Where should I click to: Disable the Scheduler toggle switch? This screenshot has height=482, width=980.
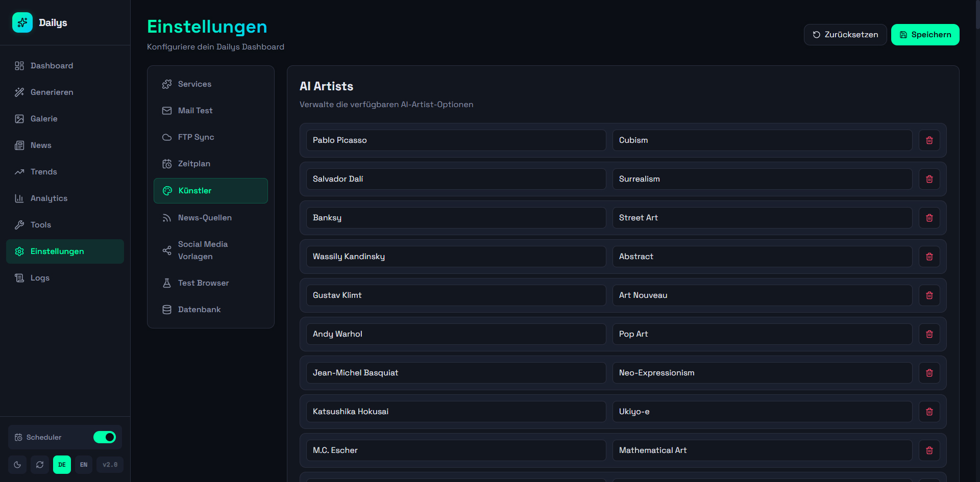[105, 437]
